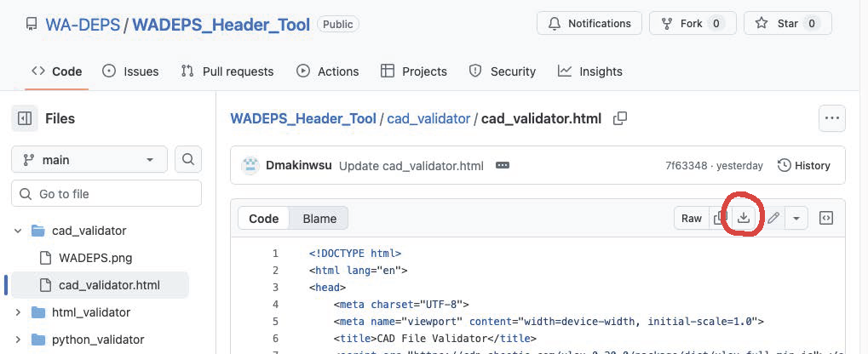The width and height of the screenshot is (868, 354).
Task: Collapse the Files side panel
Action: tap(25, 118)
